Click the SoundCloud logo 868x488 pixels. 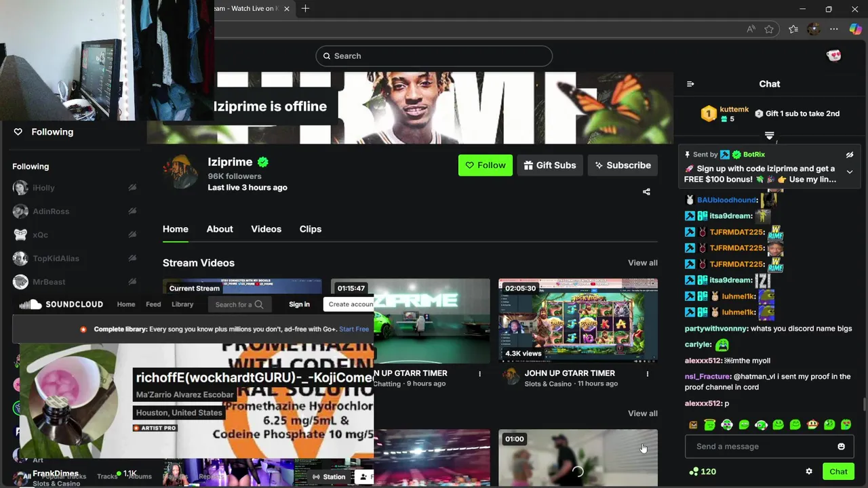point(61,304)
